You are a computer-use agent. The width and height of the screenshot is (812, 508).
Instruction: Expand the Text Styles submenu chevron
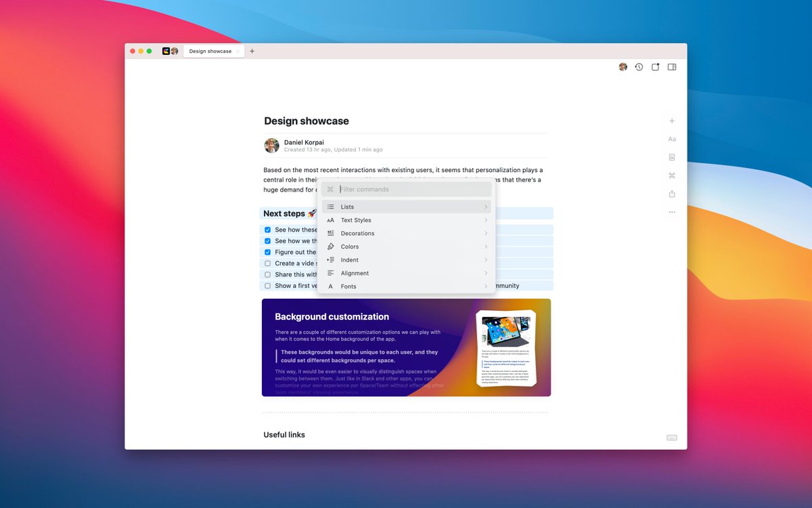click(486, 220)
